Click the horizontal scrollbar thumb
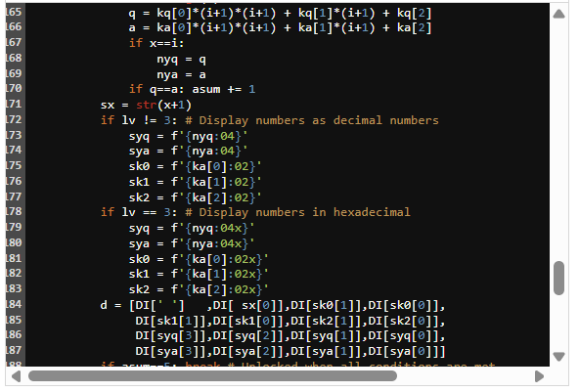This screenshot has width=579, height=392. point(212,376)
